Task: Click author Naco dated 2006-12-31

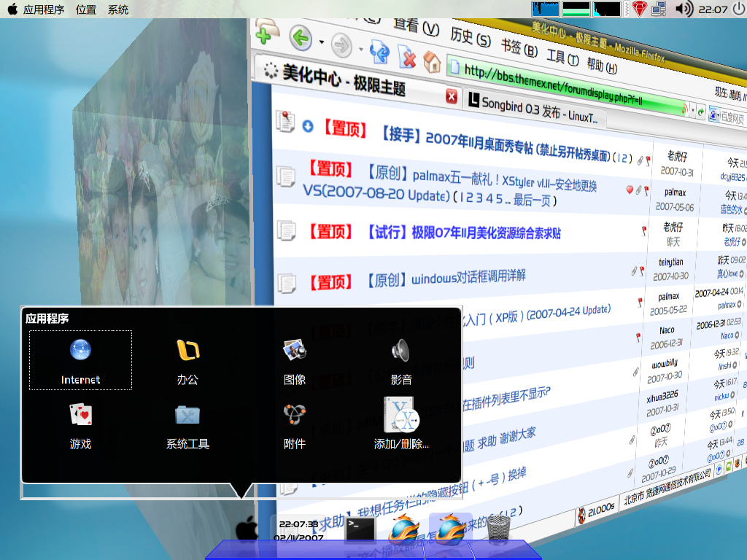Action: [667, 330]
